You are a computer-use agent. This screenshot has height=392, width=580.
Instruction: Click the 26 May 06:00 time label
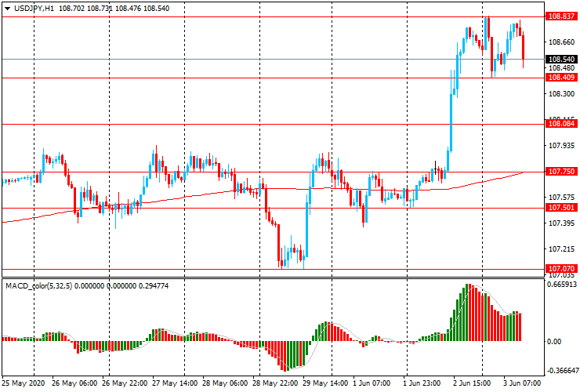[74, 383]
